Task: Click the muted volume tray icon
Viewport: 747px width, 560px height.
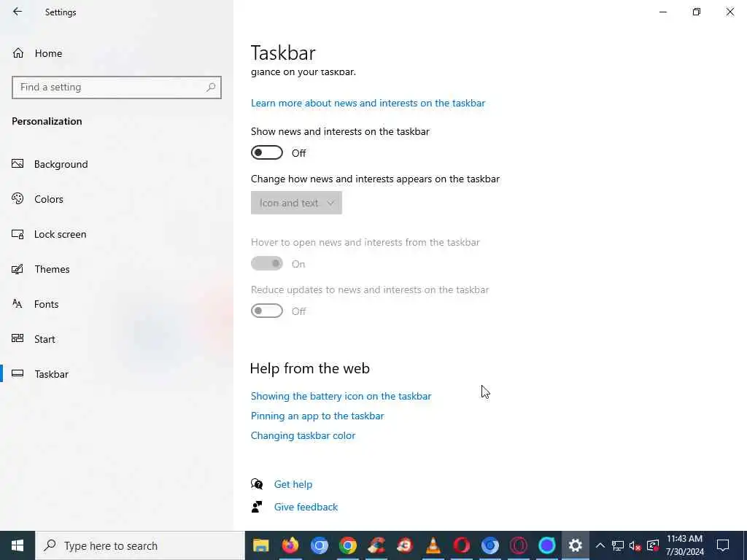Action: [635, 545]
